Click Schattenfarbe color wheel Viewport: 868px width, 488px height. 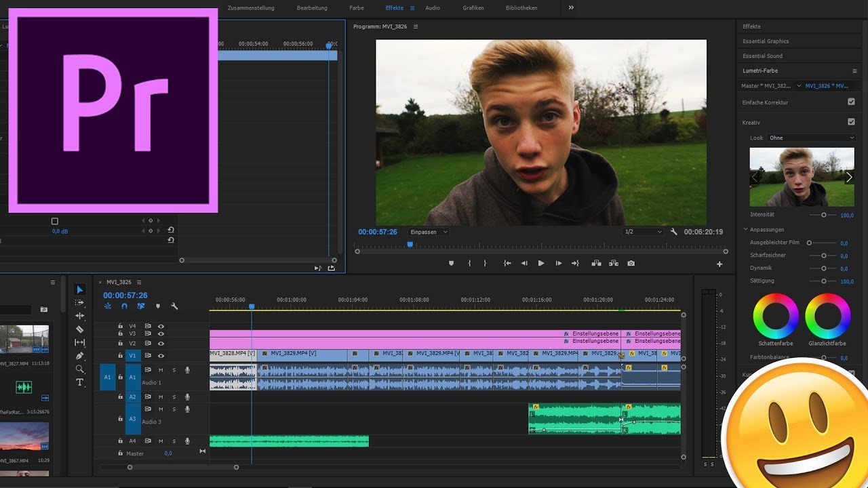tap(776, 315)
